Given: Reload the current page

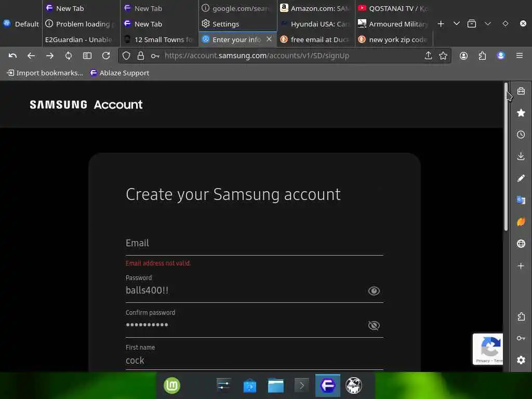Looking at the screenshot, I should coord(106,56).
